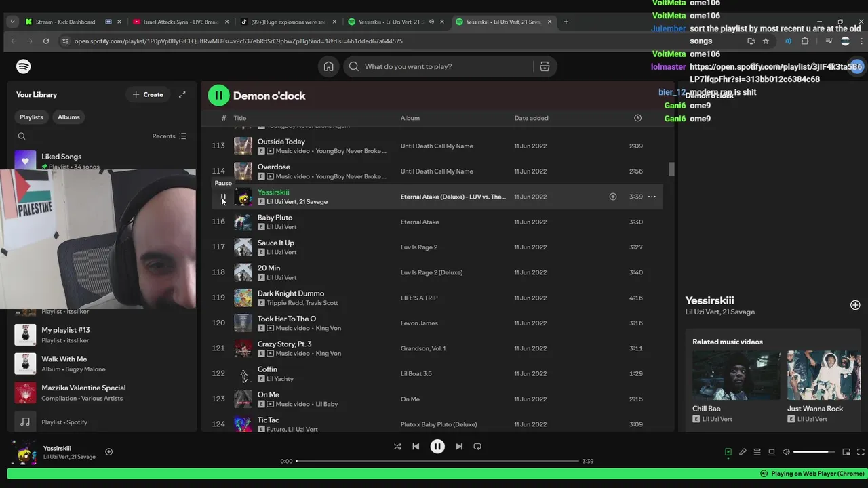The width and height of the screenshot is (868, 488).
Task: Add now-playing Yessirskiii to Liked Songs, bottom-left
Action: coord(108,452)
